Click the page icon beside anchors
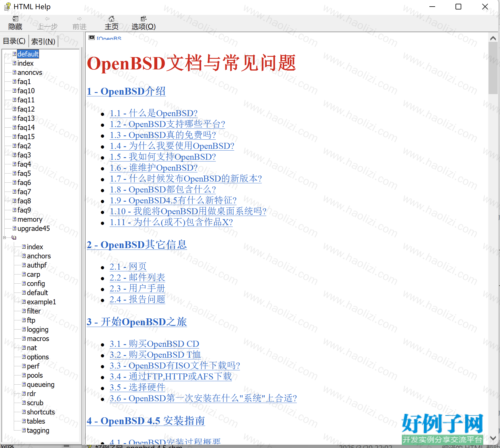 (24, 256)
